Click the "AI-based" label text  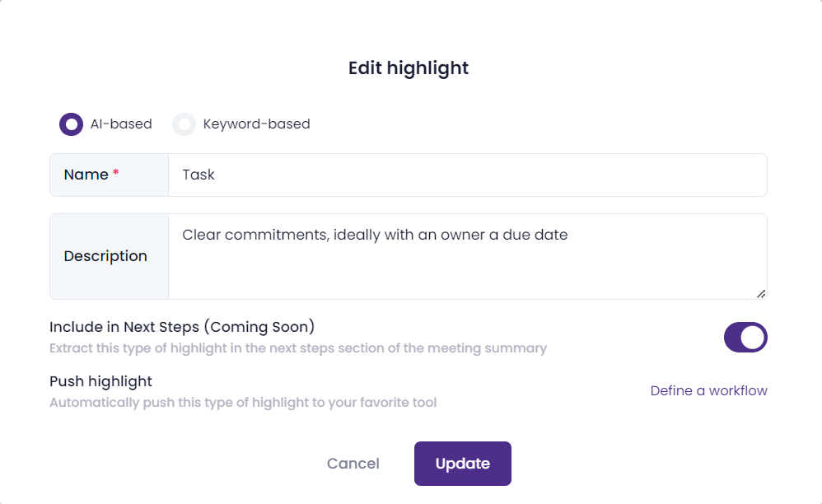click(121, 124)
